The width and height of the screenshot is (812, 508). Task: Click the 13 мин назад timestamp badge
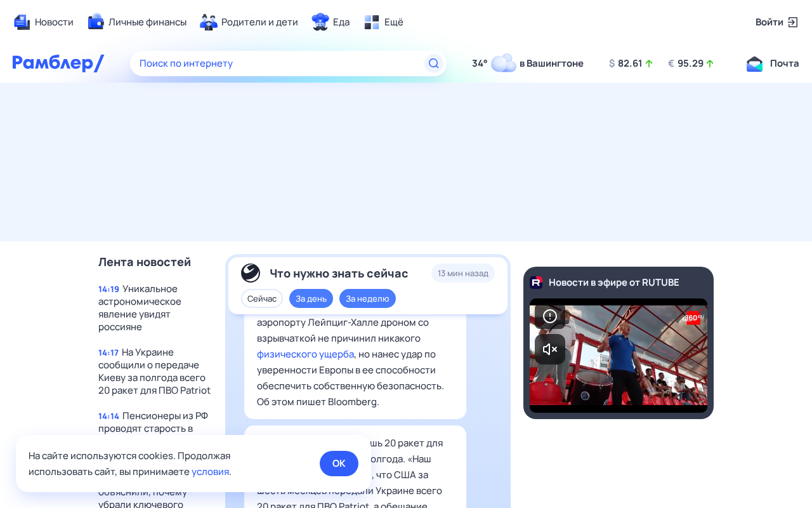(463, 273)
